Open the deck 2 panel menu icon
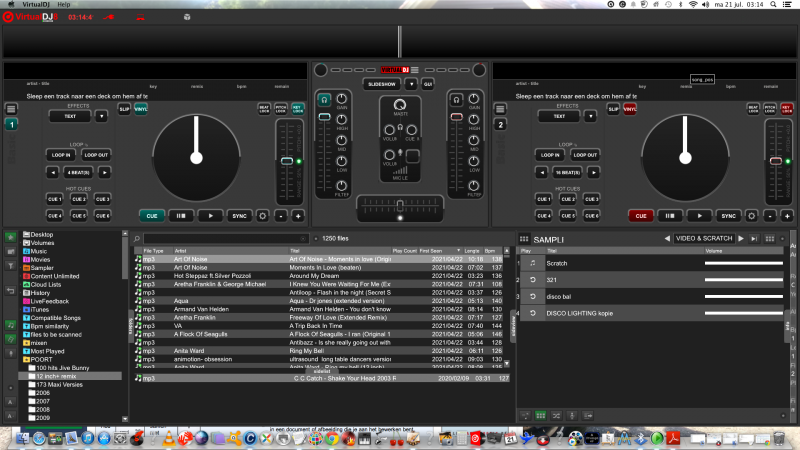The image size is (800, 450). [x=500, y=109]
